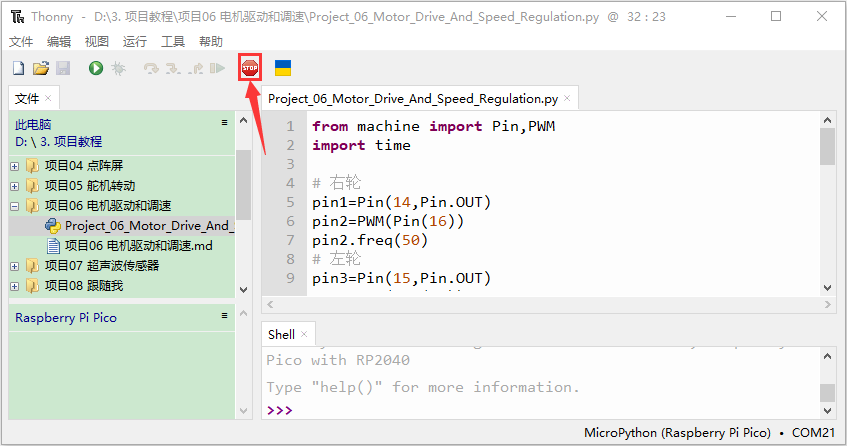Click the editor vertical scrollbar down arrow

[827, 288]
